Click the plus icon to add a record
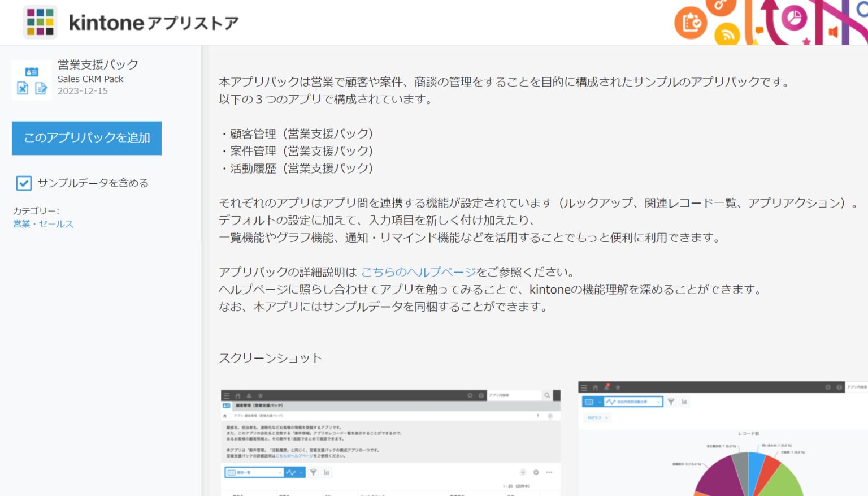 click(523, 472)
